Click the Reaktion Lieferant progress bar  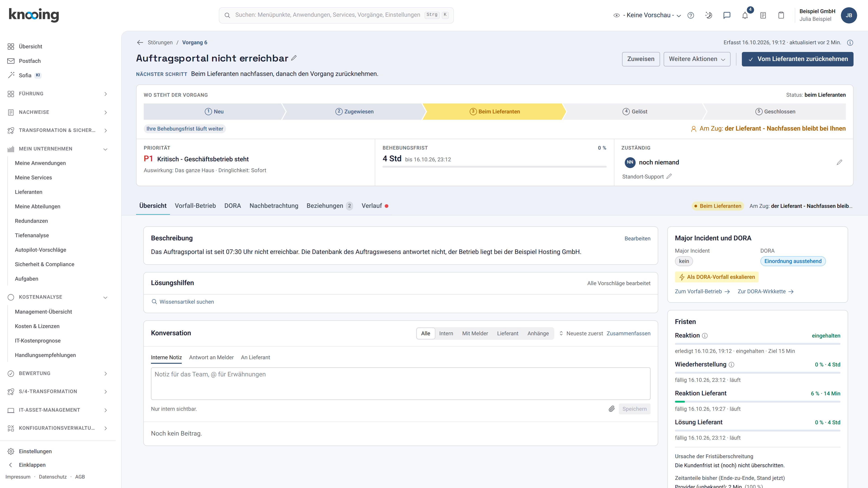[757, 401]
